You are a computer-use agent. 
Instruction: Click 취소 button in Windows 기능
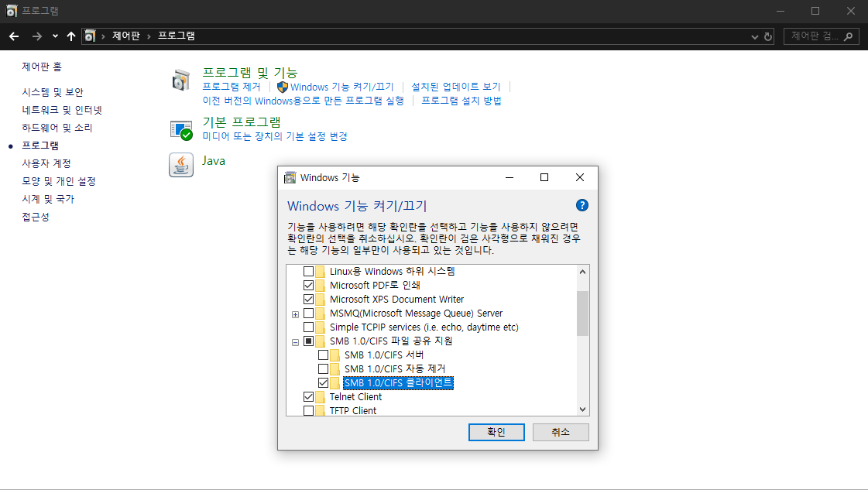(561, 433)
